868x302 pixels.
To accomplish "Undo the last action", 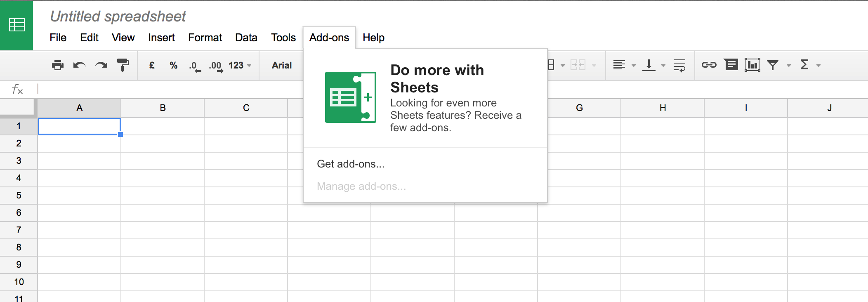I will pos(79,65).
